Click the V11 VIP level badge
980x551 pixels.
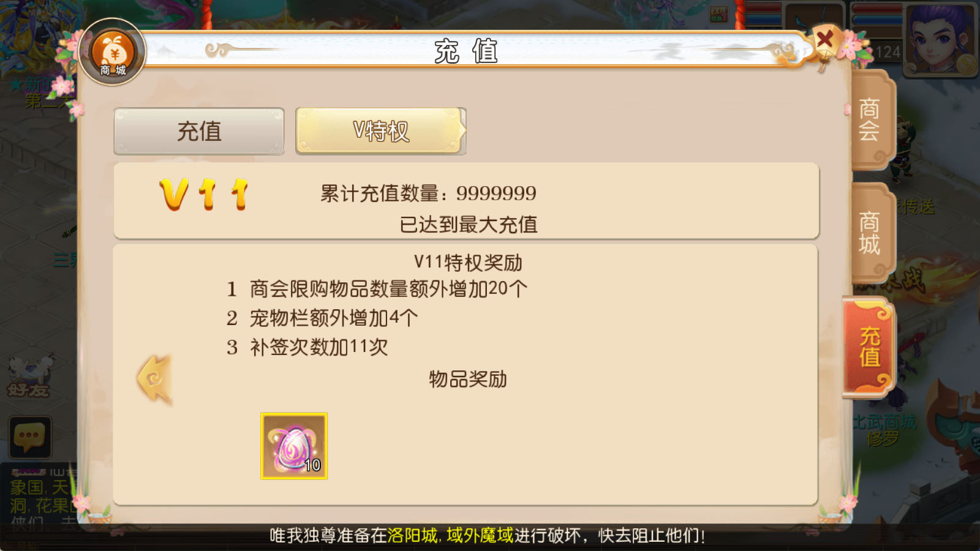(x=205, y=195)
